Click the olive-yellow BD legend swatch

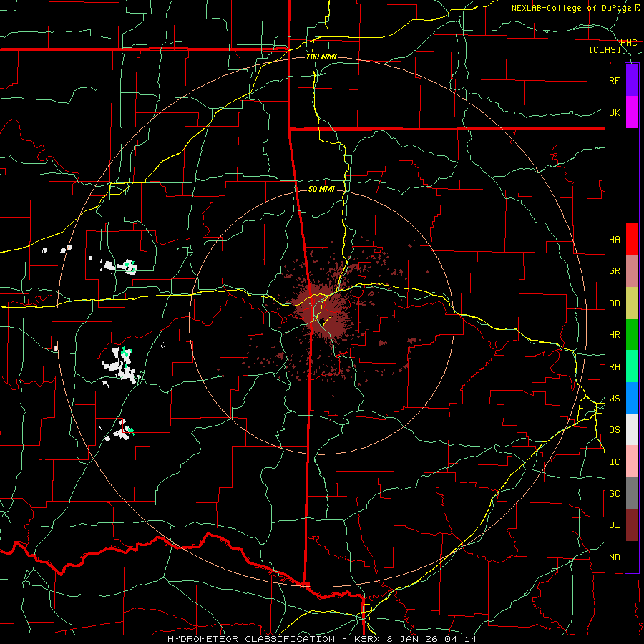point(632,303)
